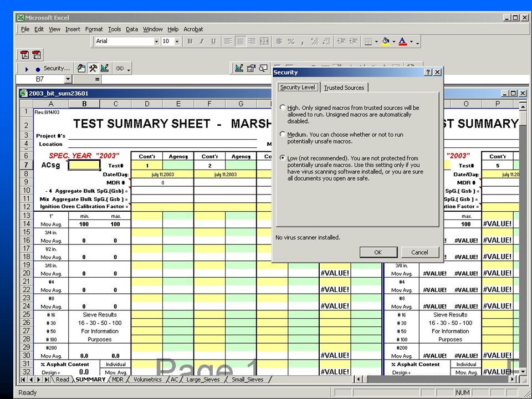The height and width of the screenshot is (399, 532).
Task: Select column D header
Action: pos(147,104)
